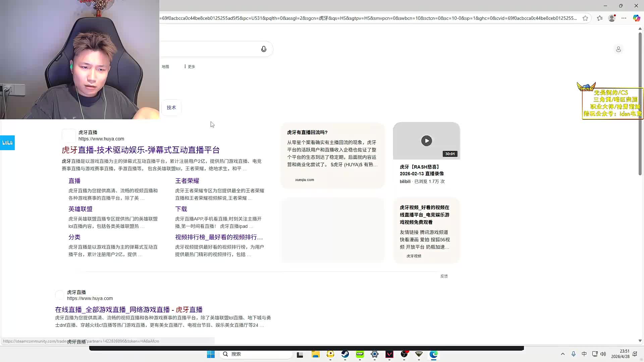Click the voice search microphone icon
The image size is (644, 362).
[264, 49]
